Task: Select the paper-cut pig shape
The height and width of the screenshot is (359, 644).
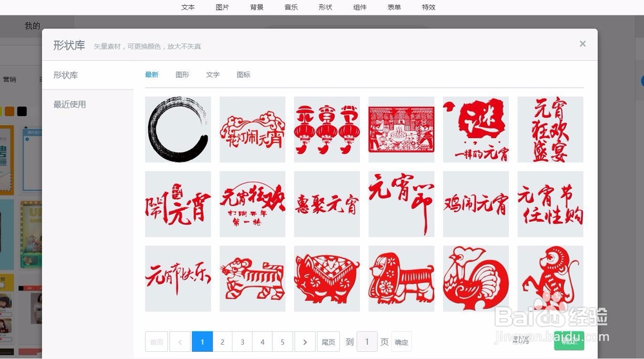Action: [x=327, y=278]
